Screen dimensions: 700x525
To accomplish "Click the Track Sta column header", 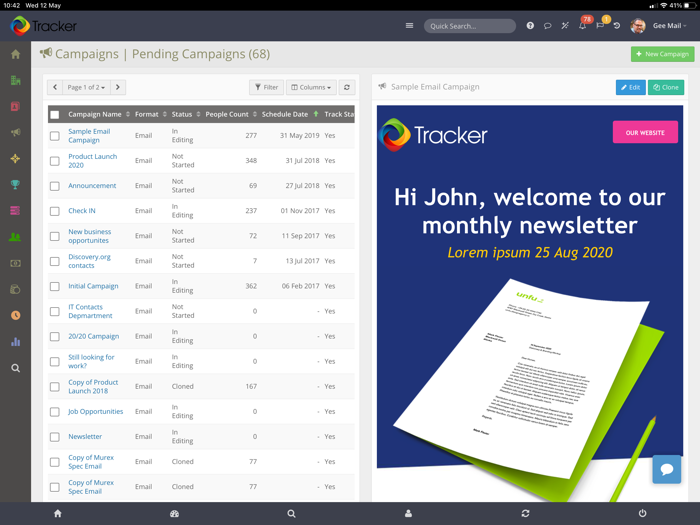I will pos(339,114).
